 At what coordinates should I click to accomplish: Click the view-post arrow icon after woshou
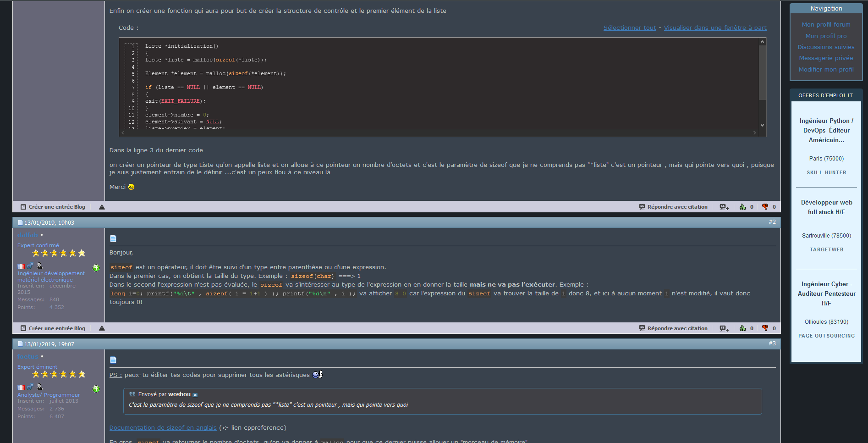(x=195, y=395)
